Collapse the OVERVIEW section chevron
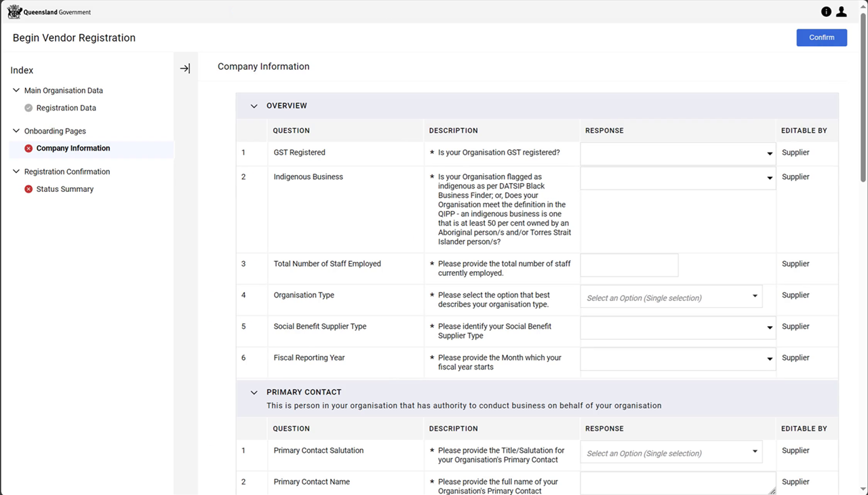The height and width of the screenshot is (495, 868). click(x=254, y=106)
